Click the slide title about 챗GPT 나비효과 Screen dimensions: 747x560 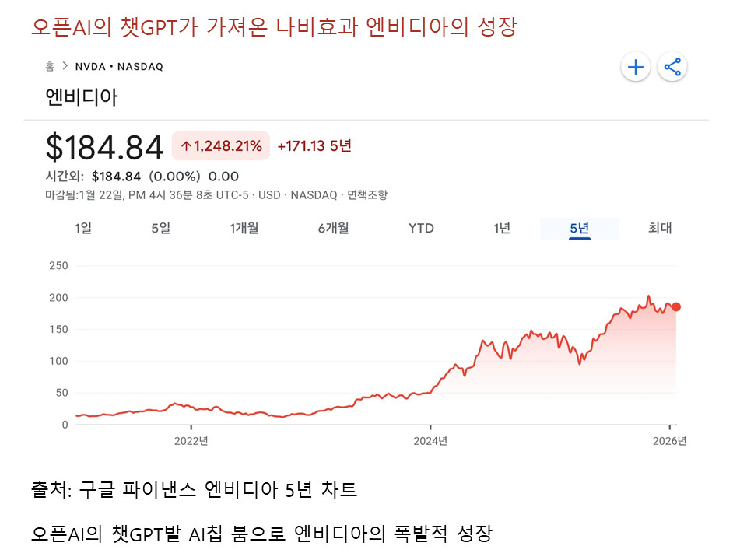click(x=274, y=26)
